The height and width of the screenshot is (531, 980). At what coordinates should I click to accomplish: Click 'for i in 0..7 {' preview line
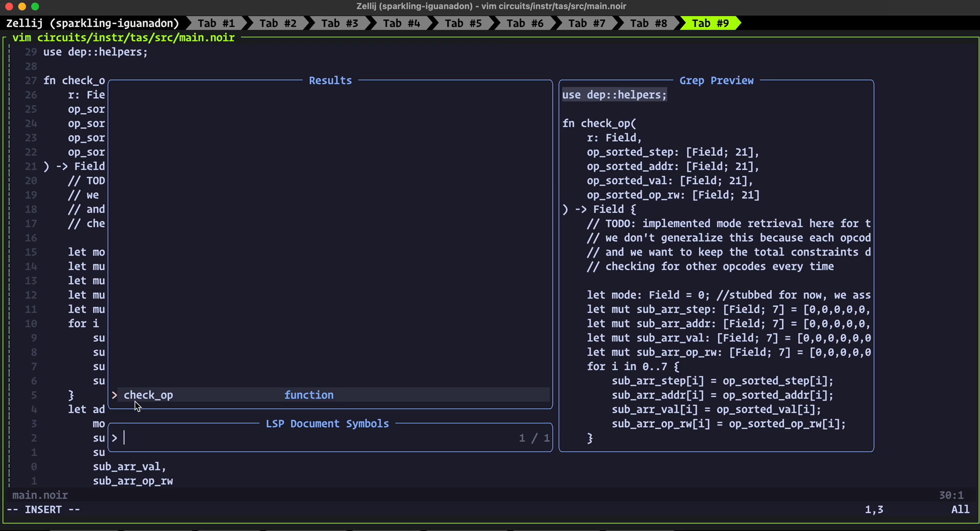(x=633, y=367)
